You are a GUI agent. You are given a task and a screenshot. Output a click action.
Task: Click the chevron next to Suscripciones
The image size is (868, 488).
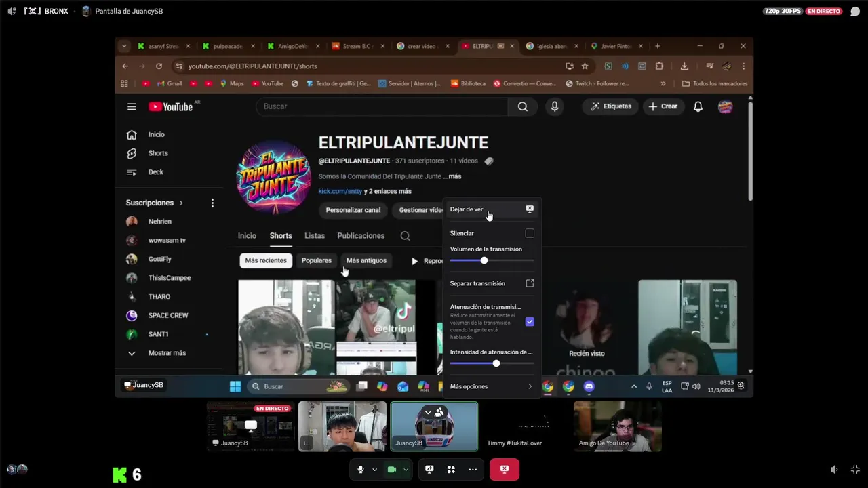click(x=181, y=203)
